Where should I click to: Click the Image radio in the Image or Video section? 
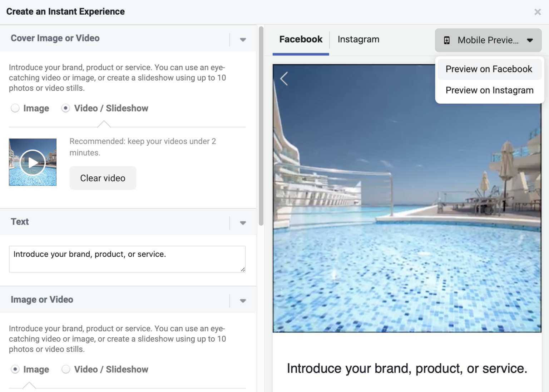[15, 370]
